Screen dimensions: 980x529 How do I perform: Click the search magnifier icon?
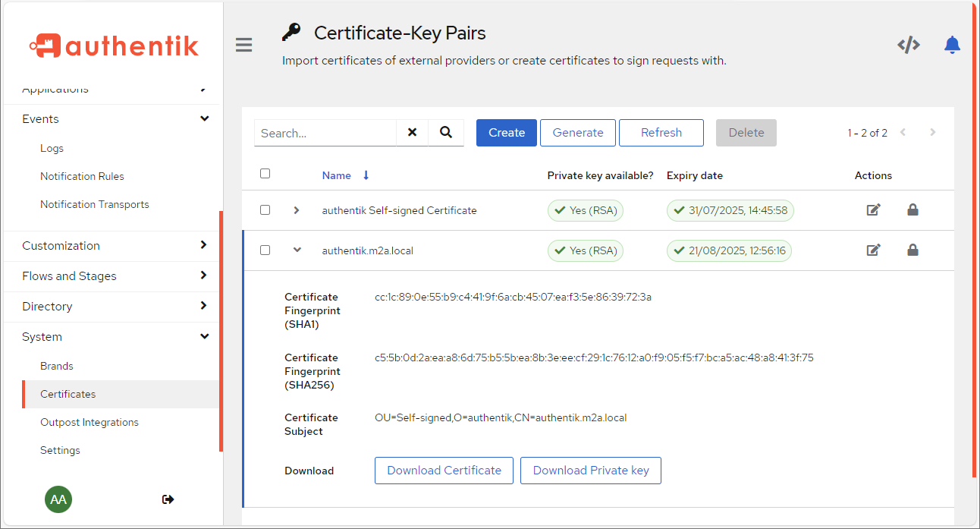point(446,133)
